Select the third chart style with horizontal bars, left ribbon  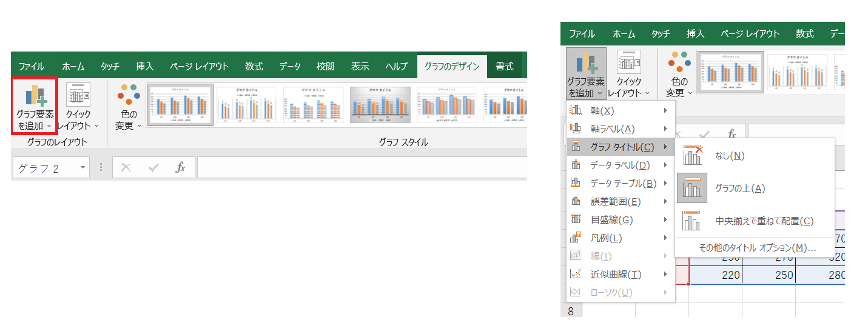pos(314,105)
